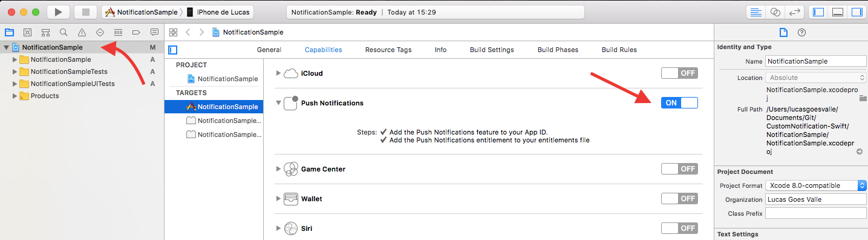
Task: Expand the Game Center section
Action: click(279, 169)
